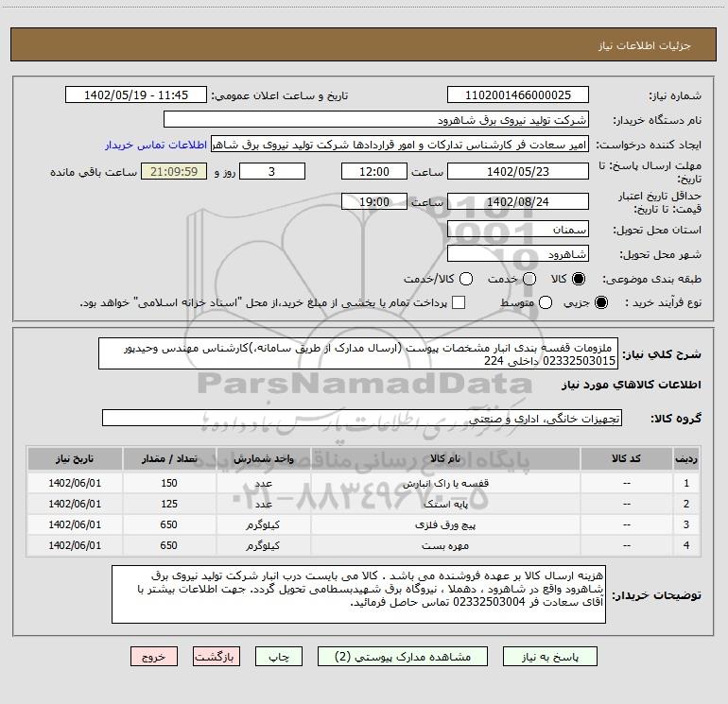Click the پاسخ به نیاز button
The image size is (728, 704).
[549, 657]
